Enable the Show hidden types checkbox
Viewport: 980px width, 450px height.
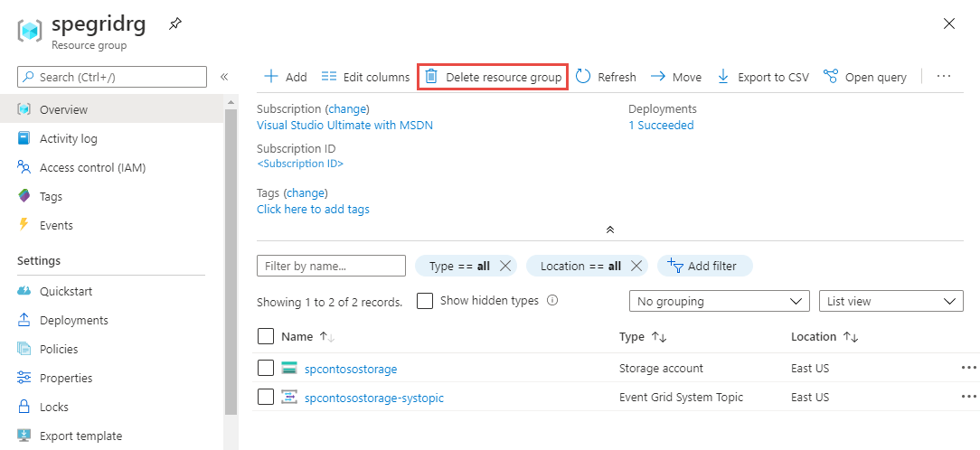425,301
